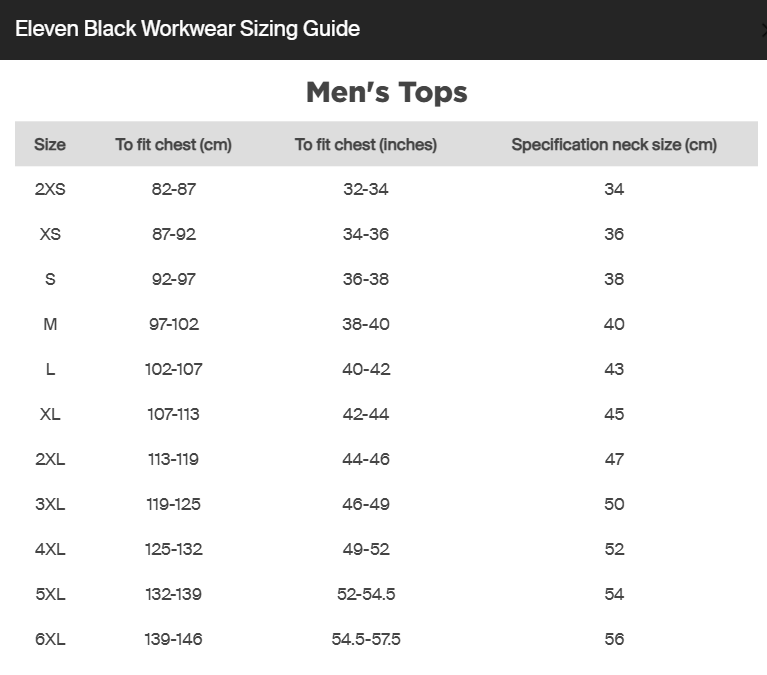The image size is (767, 675).
Task: Click the 97-102 chest cm value
Action: 174,324
